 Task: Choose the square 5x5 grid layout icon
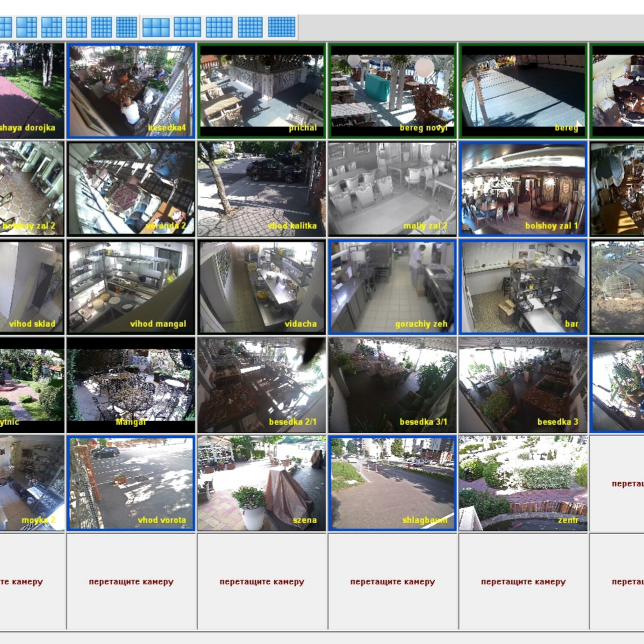(x=102, y=27)
